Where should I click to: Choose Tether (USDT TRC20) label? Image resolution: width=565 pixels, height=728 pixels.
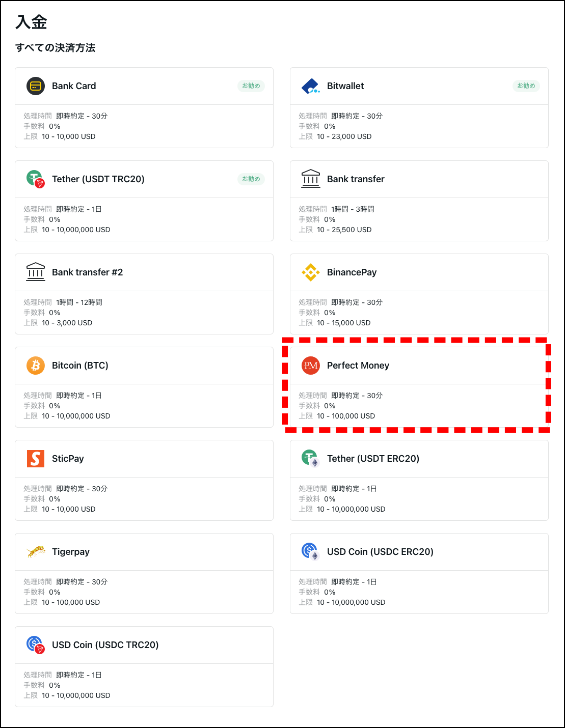[98, 179]
